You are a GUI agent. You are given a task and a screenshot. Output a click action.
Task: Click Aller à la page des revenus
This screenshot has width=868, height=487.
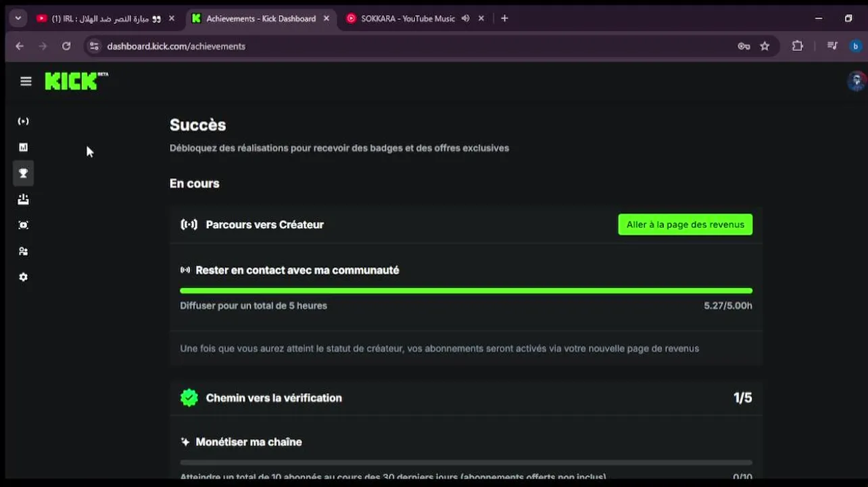click(685, 225)
